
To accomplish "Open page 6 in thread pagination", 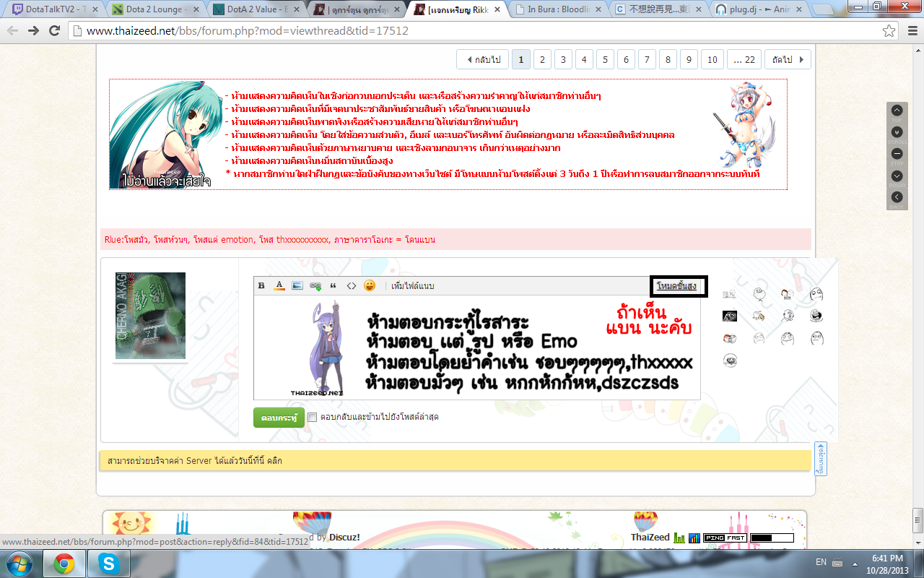I will [626, 59].
